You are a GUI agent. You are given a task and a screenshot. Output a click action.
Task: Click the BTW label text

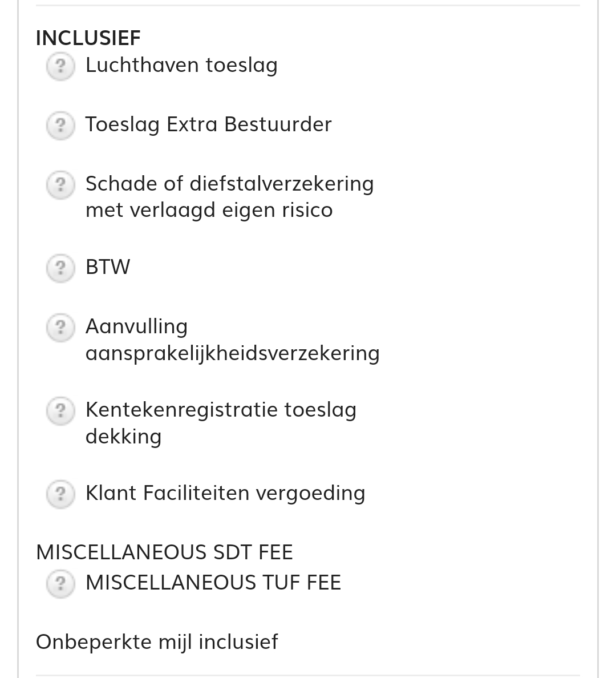(x=108, y=267)
